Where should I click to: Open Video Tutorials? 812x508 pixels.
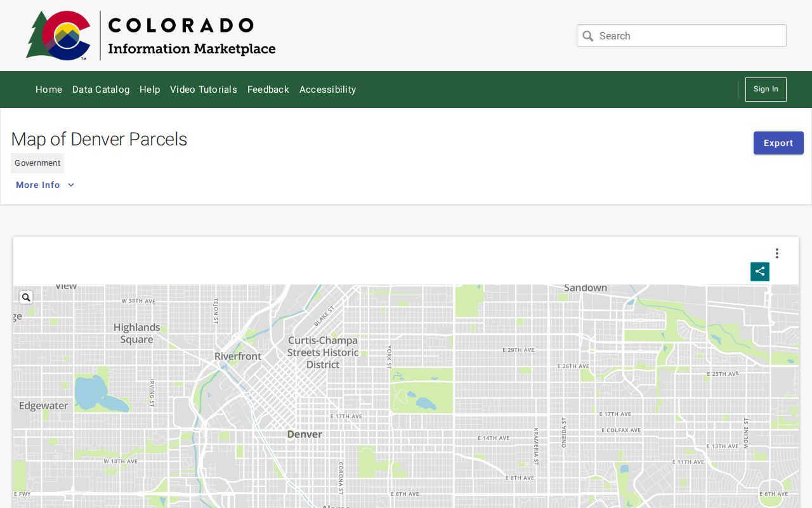point(204,90)
